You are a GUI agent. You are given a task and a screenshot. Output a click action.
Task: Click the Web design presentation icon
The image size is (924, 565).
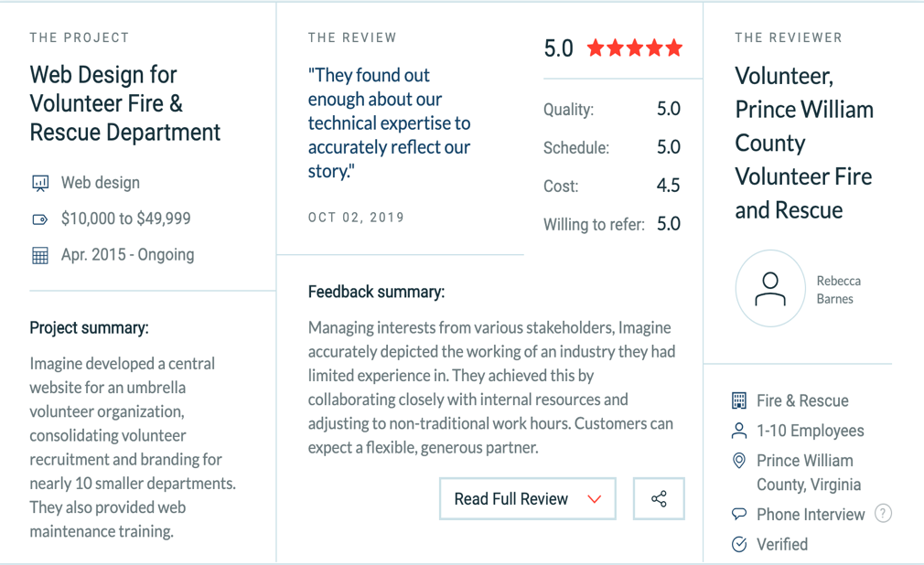pos(40,183)
